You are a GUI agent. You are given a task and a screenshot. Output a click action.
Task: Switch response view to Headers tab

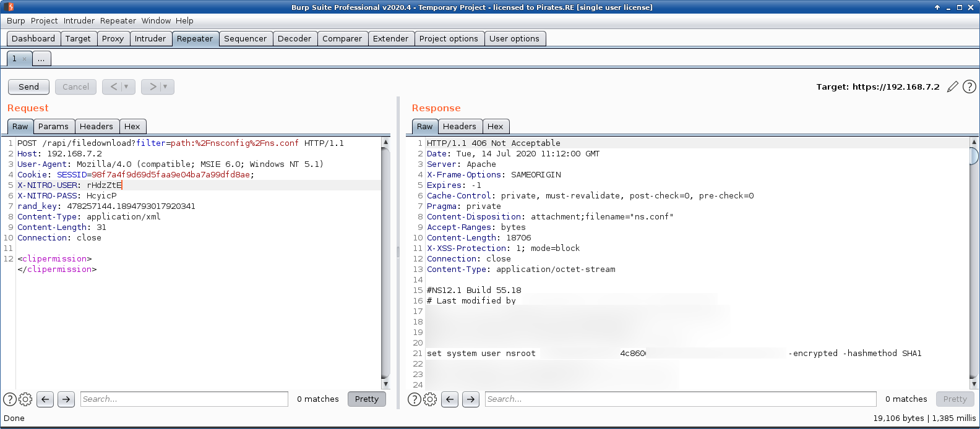460,126
